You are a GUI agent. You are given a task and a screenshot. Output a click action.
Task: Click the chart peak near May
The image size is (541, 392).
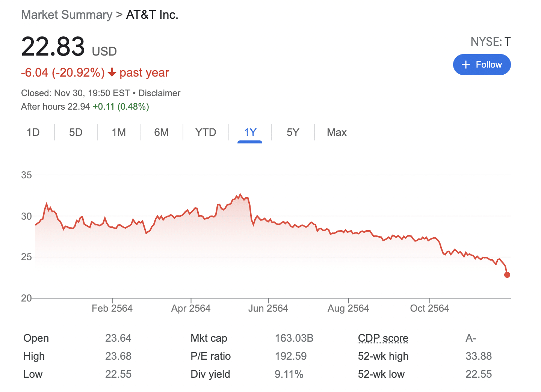pos(240,194)
